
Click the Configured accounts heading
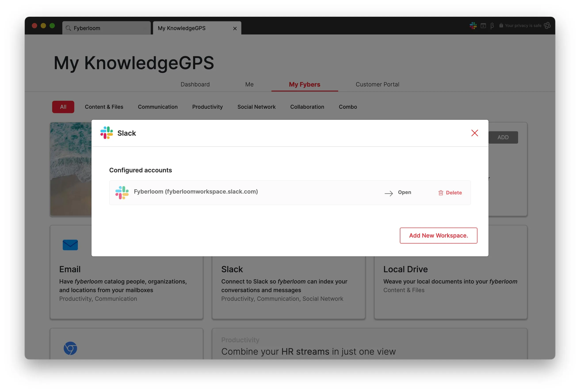click(x=141, y=170)
